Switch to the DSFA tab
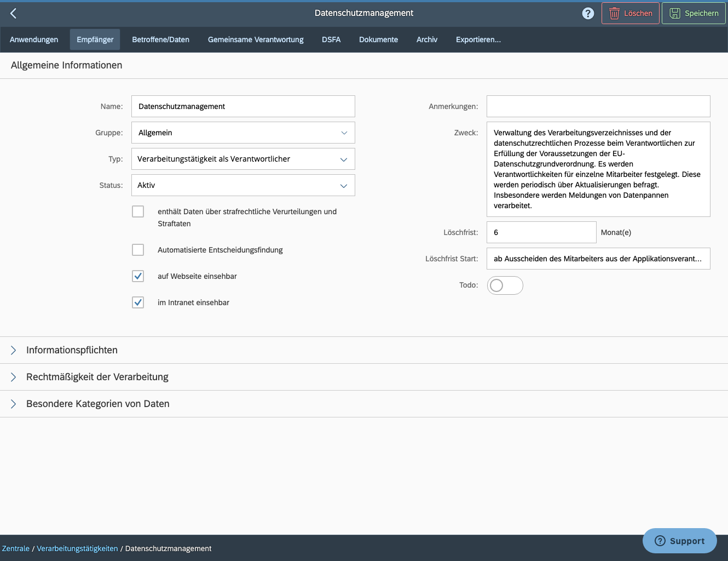The height and width of the screenshot is (561, 728). 331,39
